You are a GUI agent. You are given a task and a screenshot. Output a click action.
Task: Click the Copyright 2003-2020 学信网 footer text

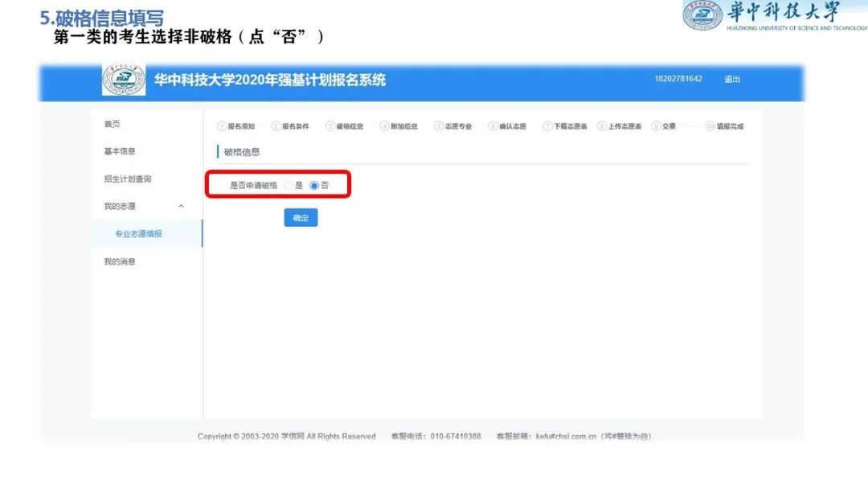pyautogui.click(x=286, y=437)
